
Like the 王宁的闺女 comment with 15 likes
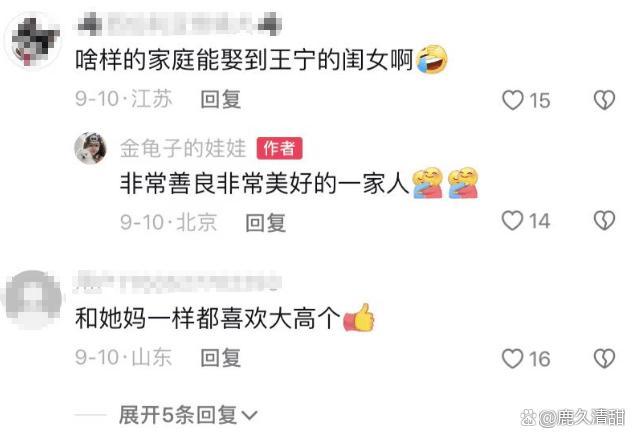pos(513,100)
